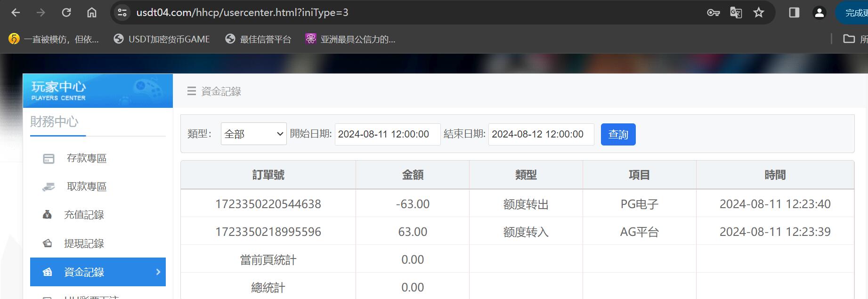
Task: Click the AG平台 project cell
Action: [x=639, y=232]
